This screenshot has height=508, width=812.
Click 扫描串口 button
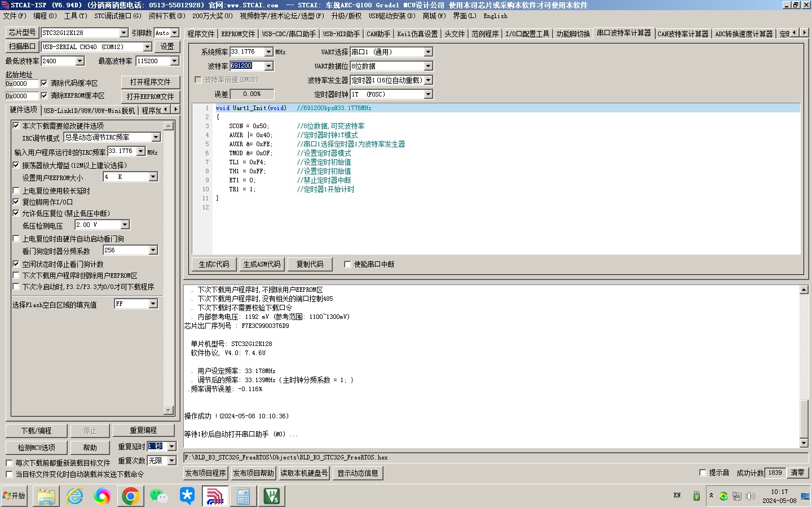coord(23,46)
